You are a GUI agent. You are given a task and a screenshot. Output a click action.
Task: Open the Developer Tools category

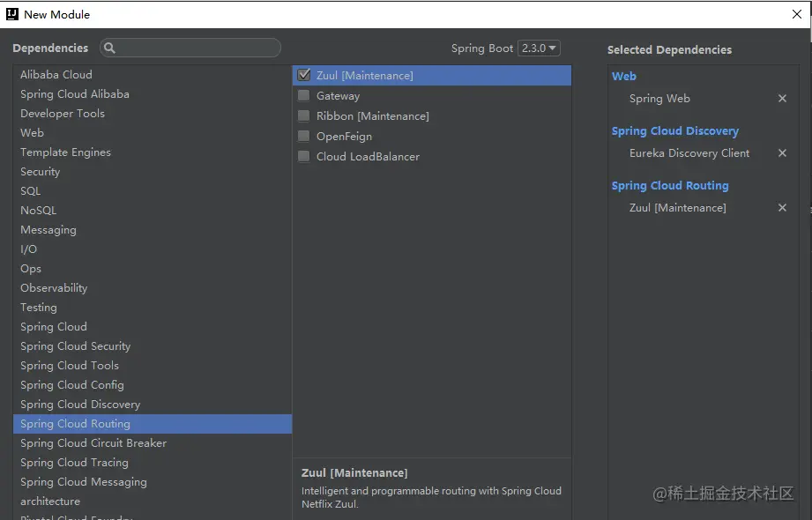tap(153, 114)
